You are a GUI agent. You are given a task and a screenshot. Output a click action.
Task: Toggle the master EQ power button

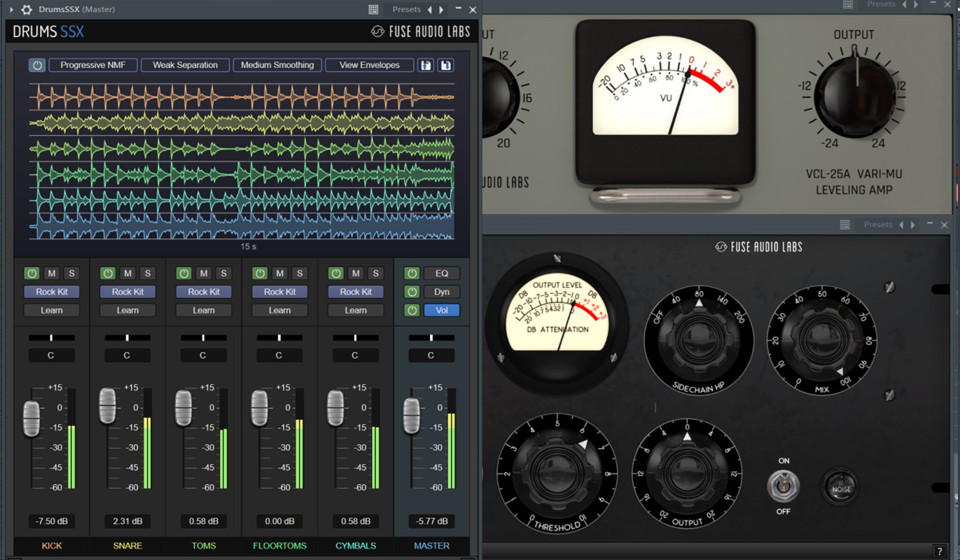click(x=412, y=274)
